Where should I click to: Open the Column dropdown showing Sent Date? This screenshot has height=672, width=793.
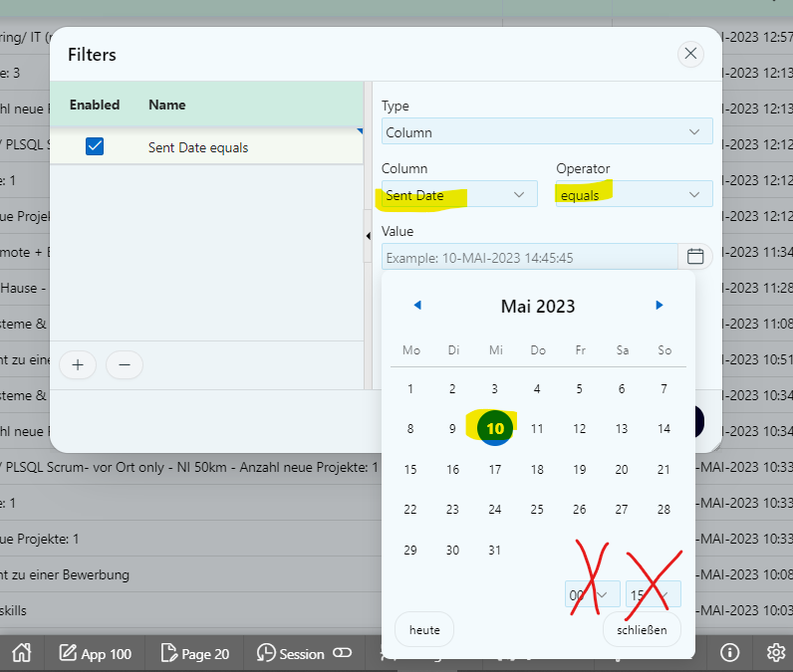click(456, 194)
